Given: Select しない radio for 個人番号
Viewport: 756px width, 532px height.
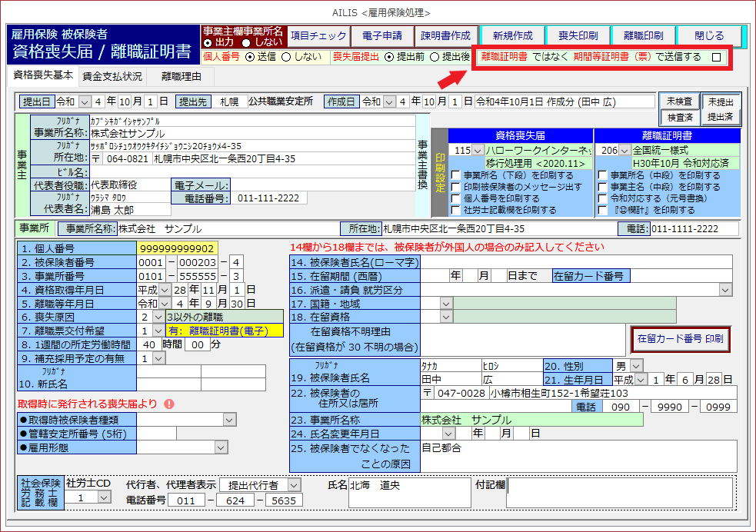Looking at the screenshot, I should tap(286, 56).
